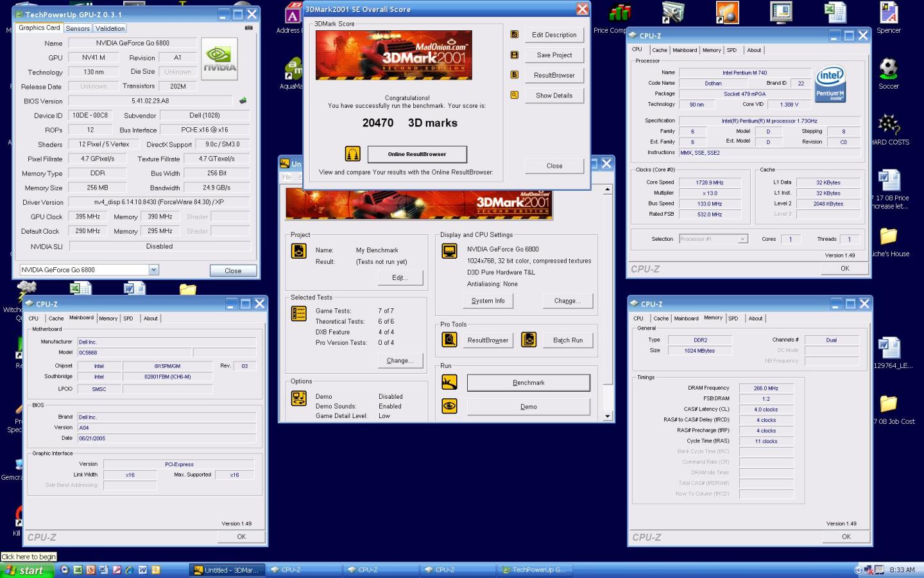This screenshot has width=924, height=578.
Task: Open the SPD tab in the memory CPU-Z window
Action: (x=733, y=319)
